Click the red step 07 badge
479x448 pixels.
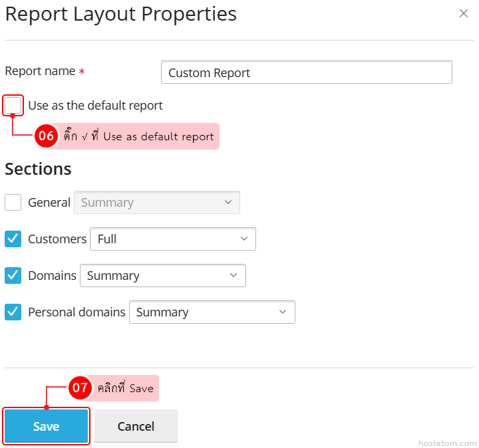[80, 388]
